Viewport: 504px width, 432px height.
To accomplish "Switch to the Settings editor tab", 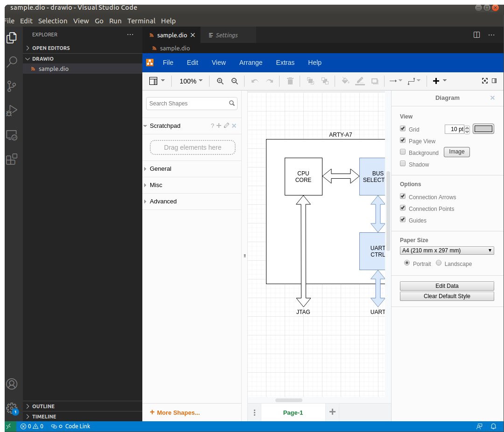I will point(226,35).
